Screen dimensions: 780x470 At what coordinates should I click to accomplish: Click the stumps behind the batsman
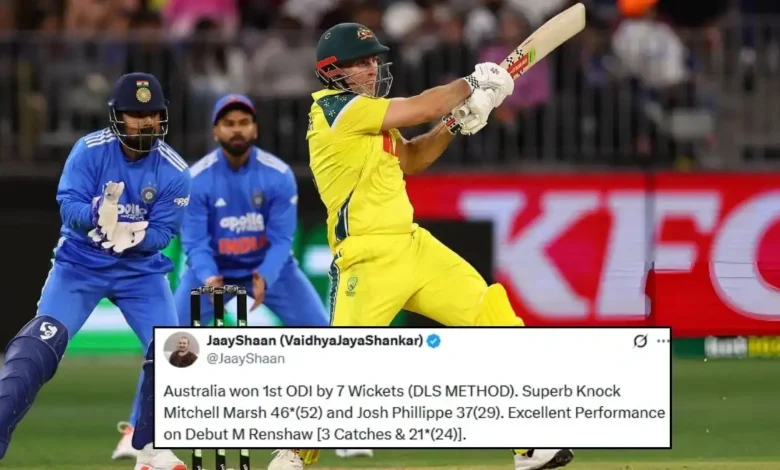point(219,306)
